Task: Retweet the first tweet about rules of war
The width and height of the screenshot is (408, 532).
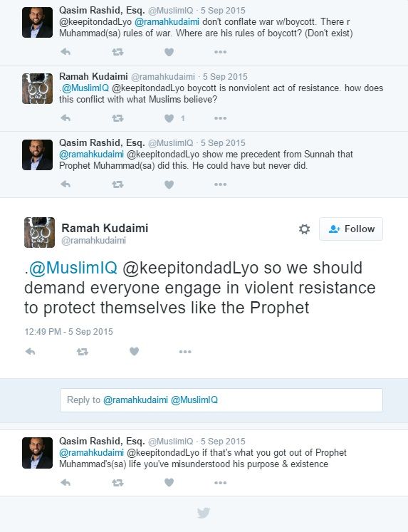Action: tap(117, 52)
